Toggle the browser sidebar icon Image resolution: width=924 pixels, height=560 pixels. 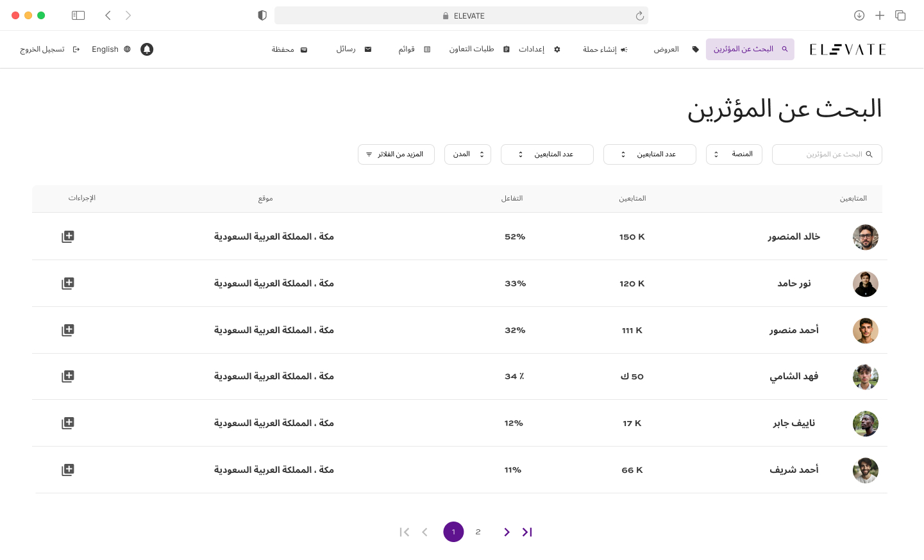(x=78, y=15)
